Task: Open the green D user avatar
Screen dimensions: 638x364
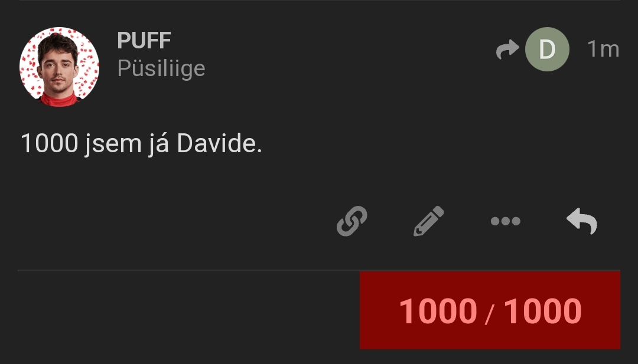Action: 547,49
